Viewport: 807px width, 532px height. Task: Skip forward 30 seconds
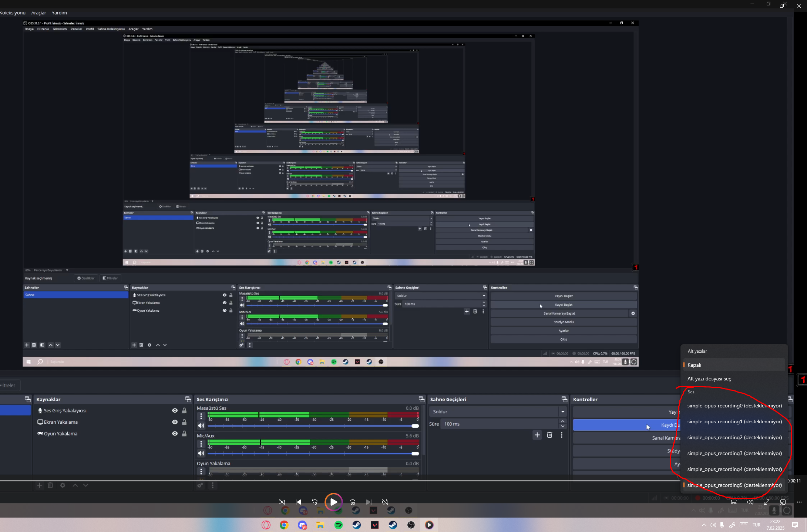tap(353, 502)
